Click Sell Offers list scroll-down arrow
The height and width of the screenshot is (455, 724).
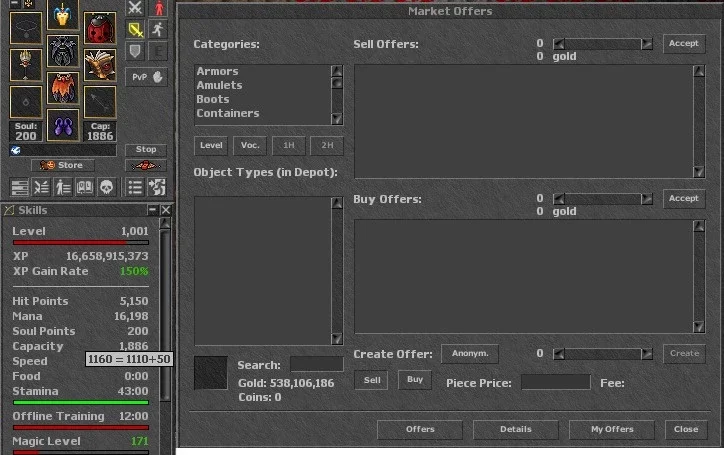click(x=699, y=172)
